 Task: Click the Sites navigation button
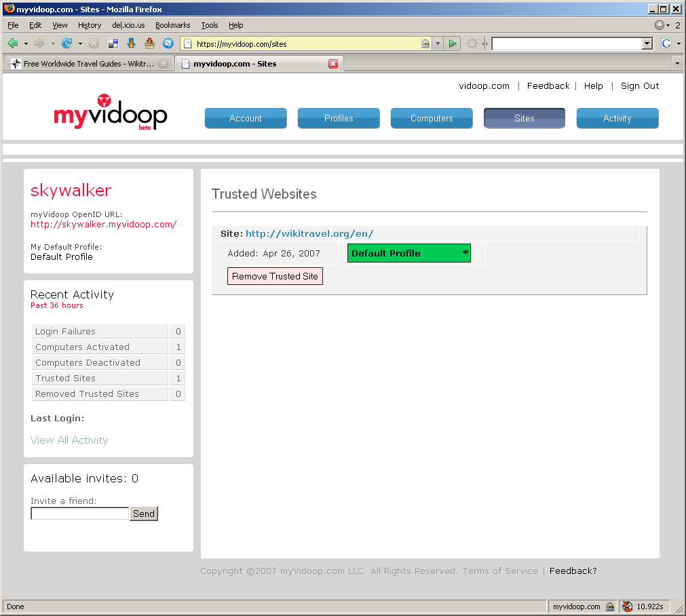pos(524,118)
